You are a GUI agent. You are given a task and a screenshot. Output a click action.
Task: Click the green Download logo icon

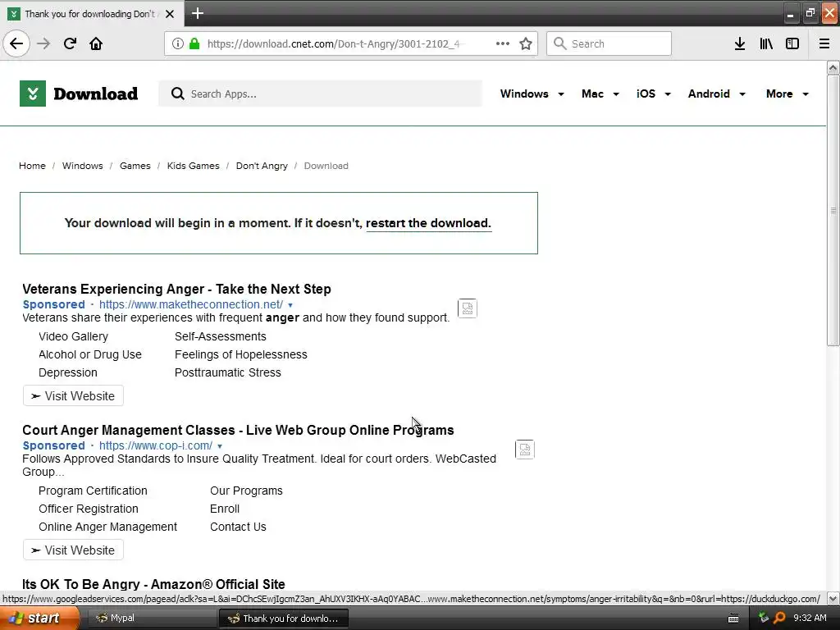[33, 94]
